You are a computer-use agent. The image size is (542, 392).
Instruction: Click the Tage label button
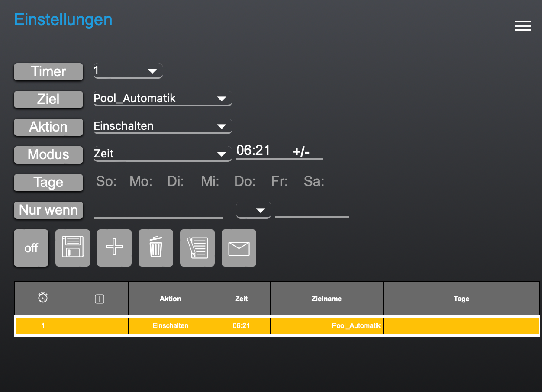(x=48, y=182)
